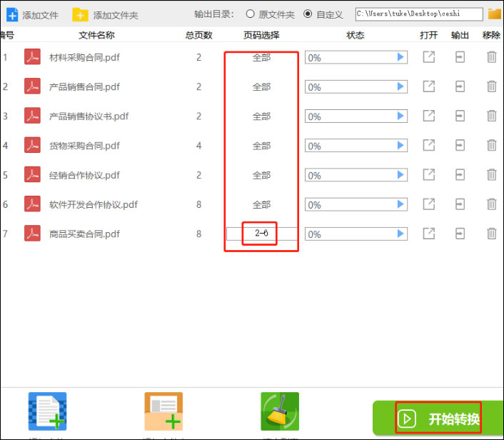This screenshot has width=504, height=440.
Task: Remove 商品买卖合同.pdf from the list
Action: tap(491, 234)
